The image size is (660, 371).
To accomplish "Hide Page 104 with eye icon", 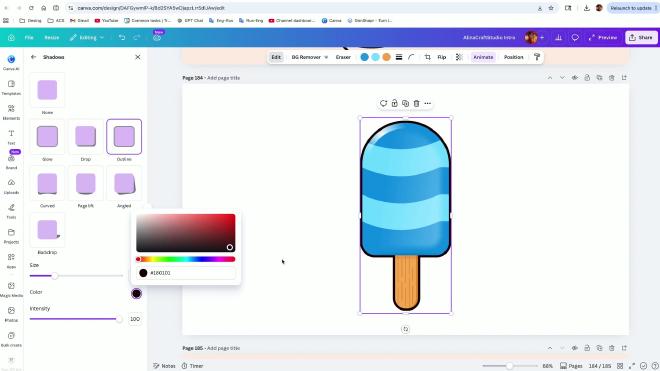I will 575,78.
